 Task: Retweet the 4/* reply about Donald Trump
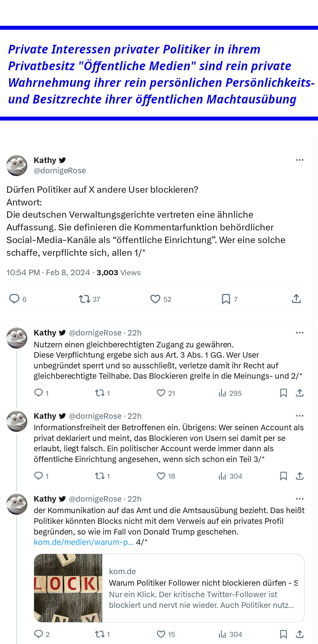coord(99,634)
